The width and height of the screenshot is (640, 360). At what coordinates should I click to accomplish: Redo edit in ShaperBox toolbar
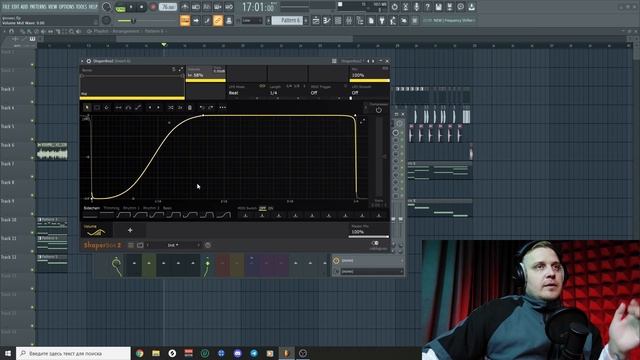(x=211, y=107)
